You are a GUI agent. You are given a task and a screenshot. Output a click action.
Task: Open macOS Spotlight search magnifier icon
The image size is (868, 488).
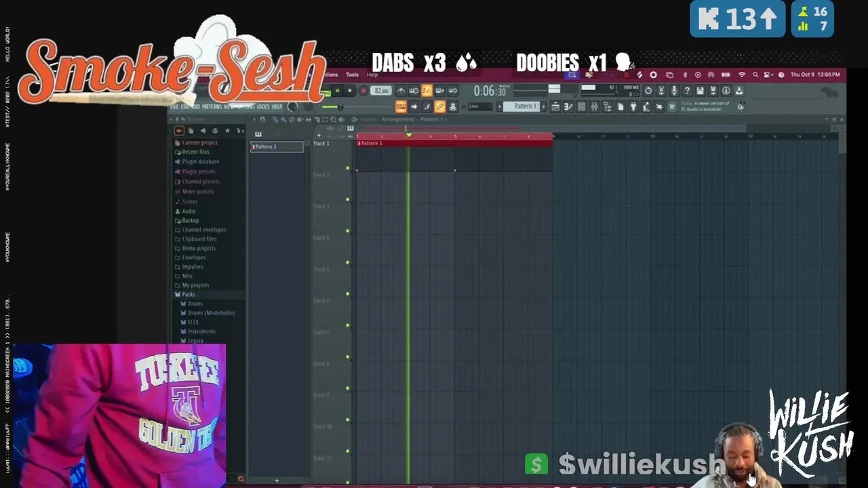755,75
